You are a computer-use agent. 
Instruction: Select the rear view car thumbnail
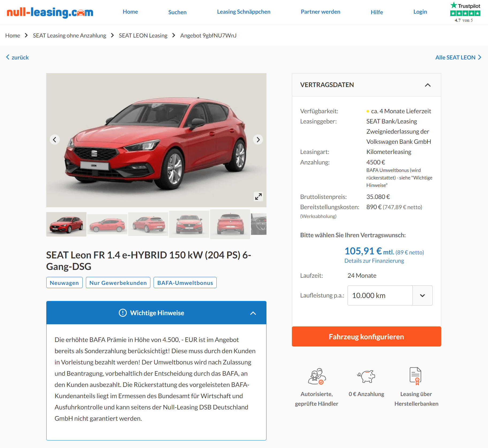click(x=230, y=224)
